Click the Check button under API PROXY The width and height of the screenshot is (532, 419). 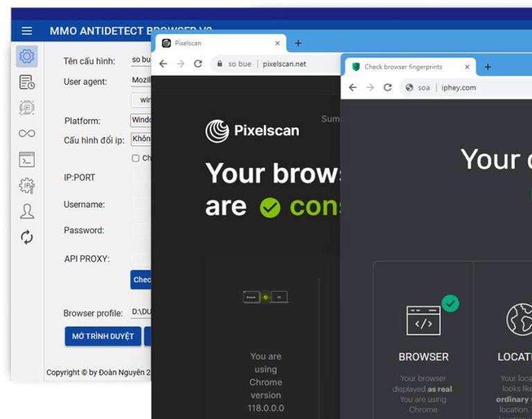point(141,280)
